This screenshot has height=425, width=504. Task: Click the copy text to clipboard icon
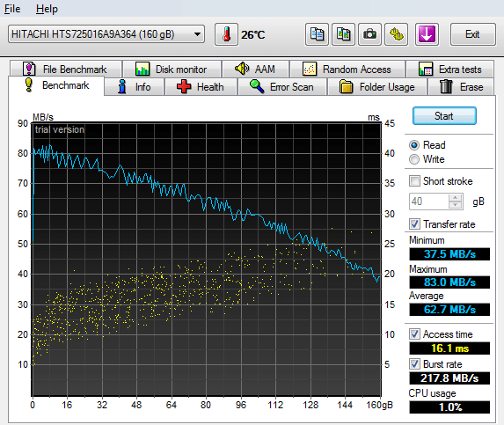click(317, 34)
